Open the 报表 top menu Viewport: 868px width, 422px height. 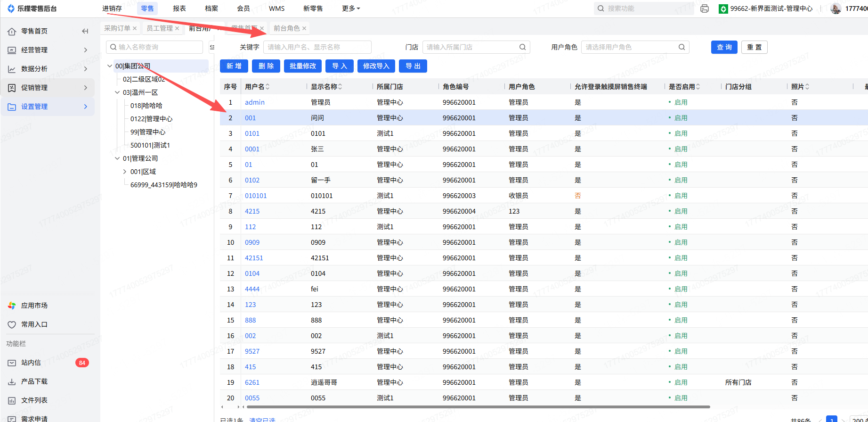(179, 8)
